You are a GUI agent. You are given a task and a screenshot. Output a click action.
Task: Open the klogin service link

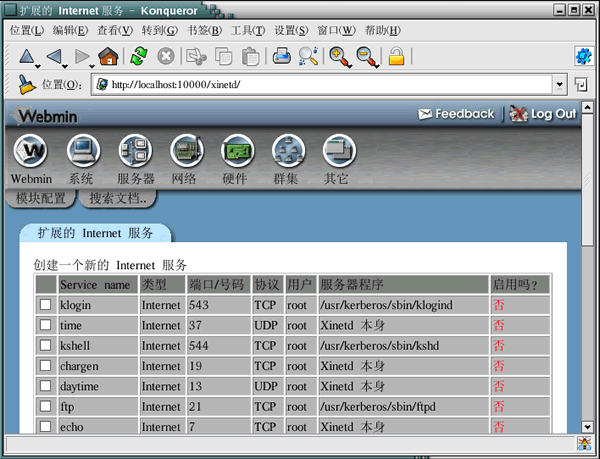75,305
